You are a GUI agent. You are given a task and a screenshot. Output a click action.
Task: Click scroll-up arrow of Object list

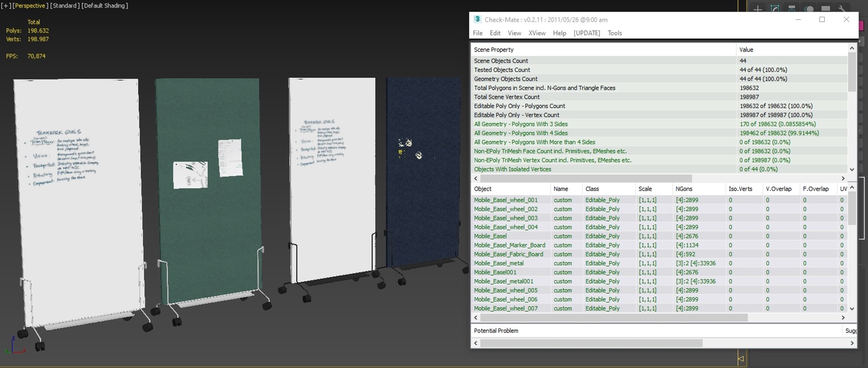(x=852, y=187)
